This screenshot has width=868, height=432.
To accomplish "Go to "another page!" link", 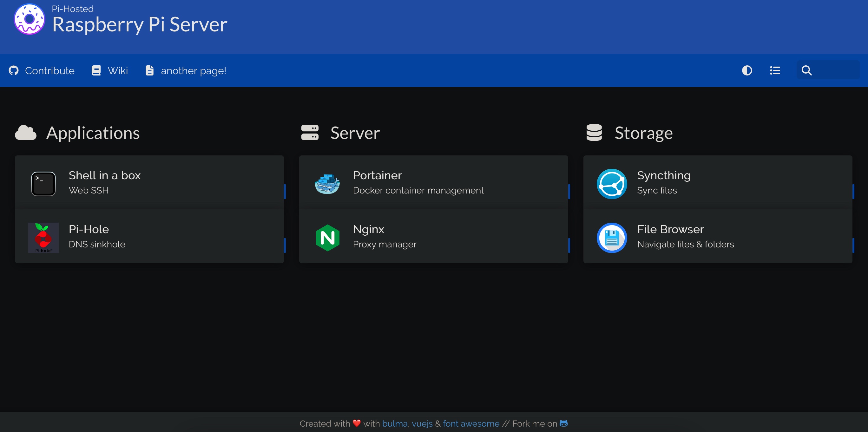I will [186, 70].
